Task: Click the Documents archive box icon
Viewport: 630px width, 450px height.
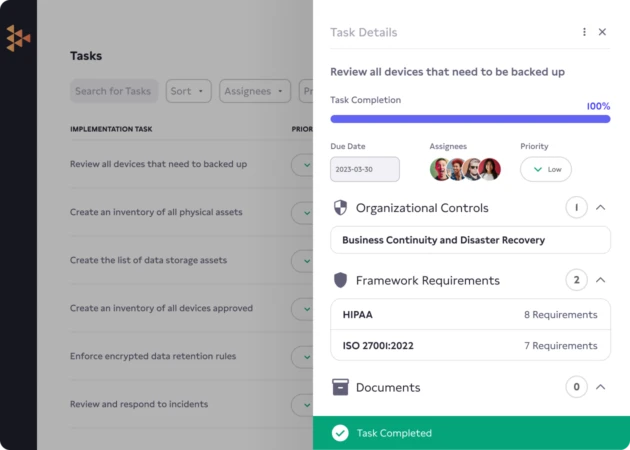Action: click(340, 387)
